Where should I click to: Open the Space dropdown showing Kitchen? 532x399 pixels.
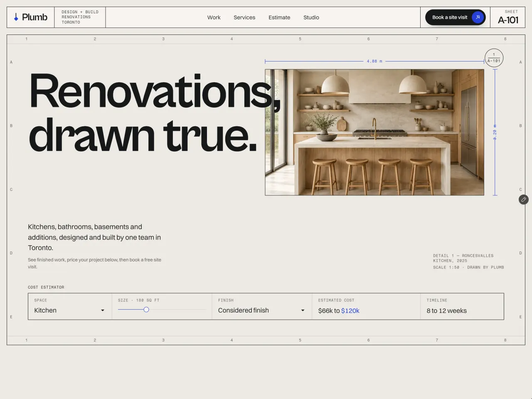[69, 310]
